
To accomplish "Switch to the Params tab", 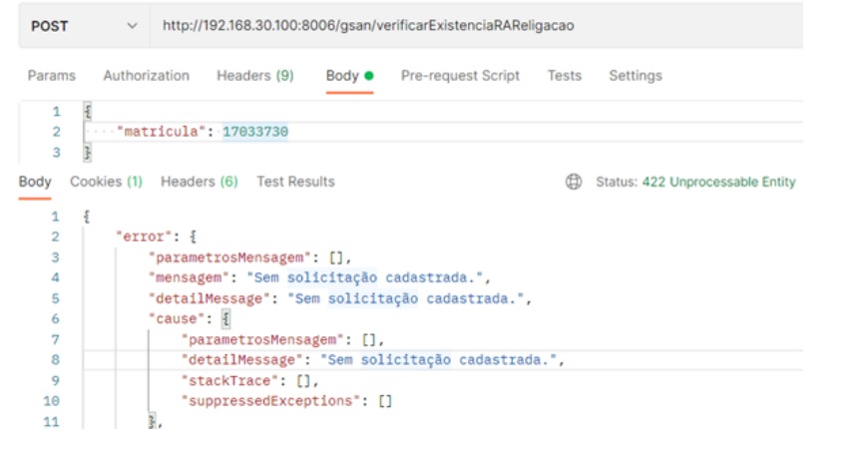I will point(51,76).
